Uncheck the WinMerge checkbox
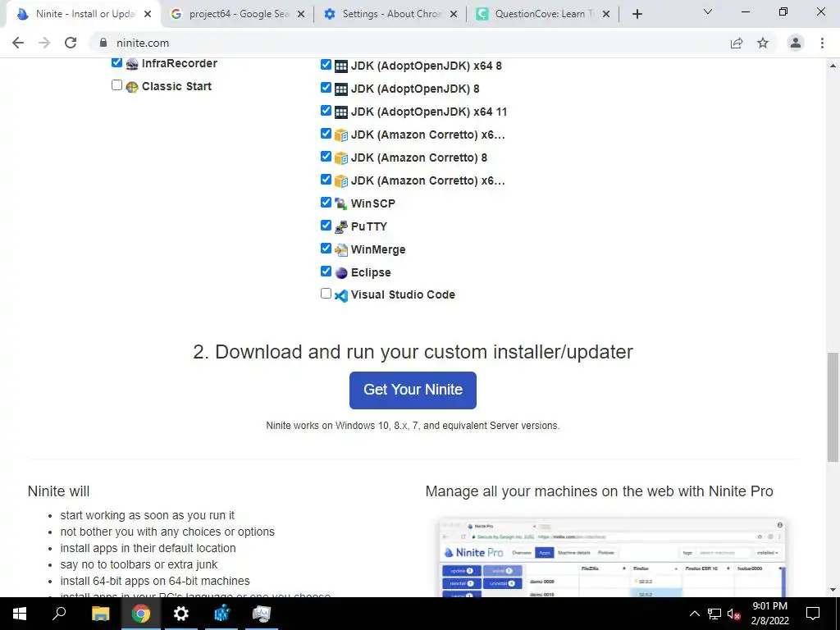 (326, 248)
